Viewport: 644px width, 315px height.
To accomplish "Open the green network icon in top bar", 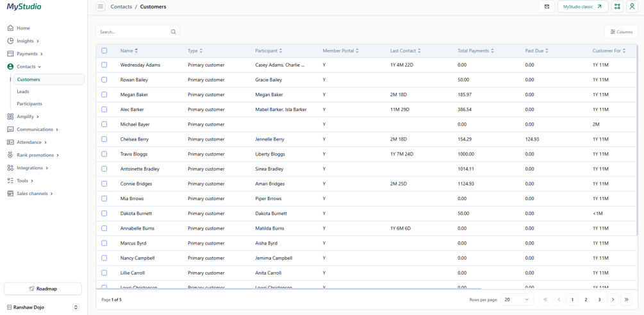I will (x=617, y=6).
